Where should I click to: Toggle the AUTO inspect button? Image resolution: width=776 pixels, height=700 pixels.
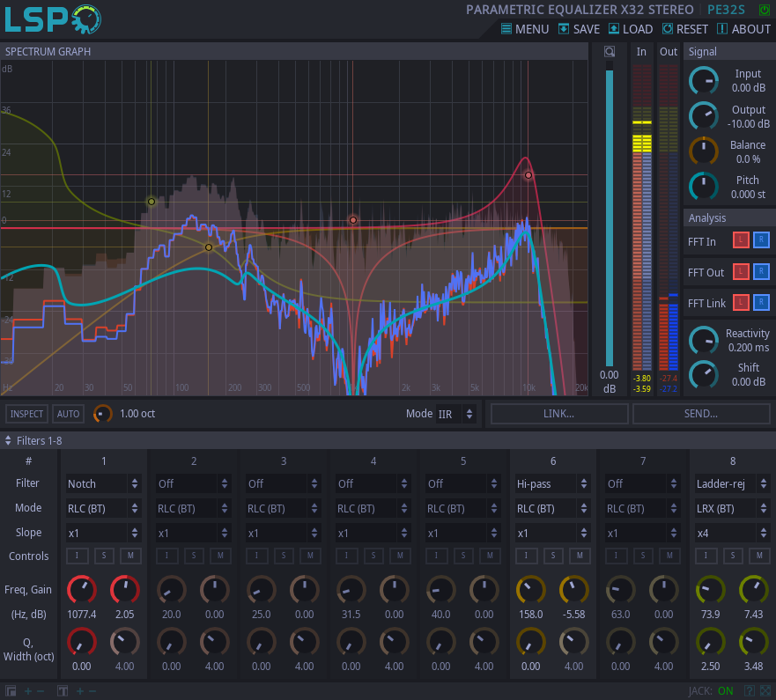69,414
